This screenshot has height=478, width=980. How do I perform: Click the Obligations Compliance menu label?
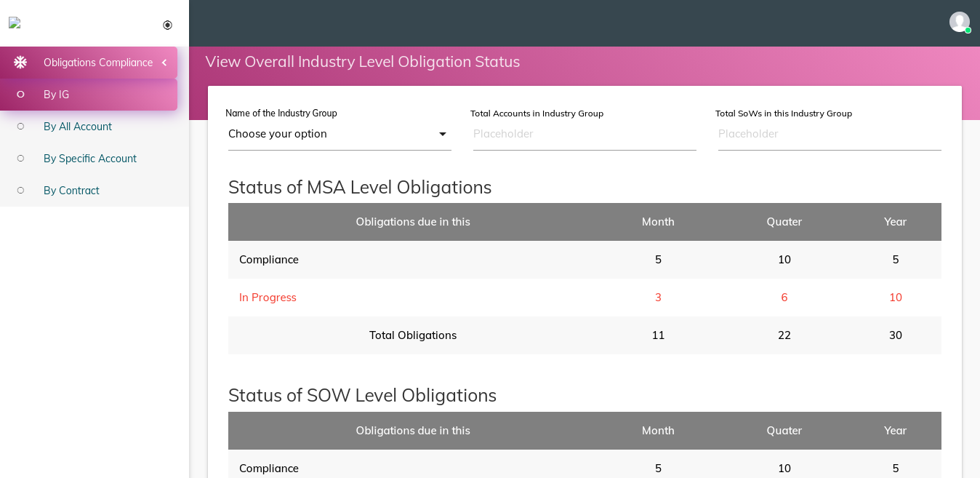(x=98, y=63)
